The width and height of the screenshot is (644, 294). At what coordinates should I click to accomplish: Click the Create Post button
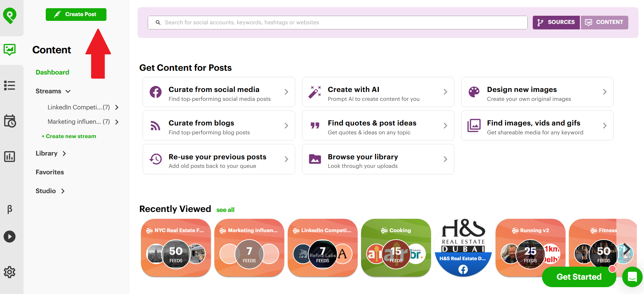tap(76, 14)
